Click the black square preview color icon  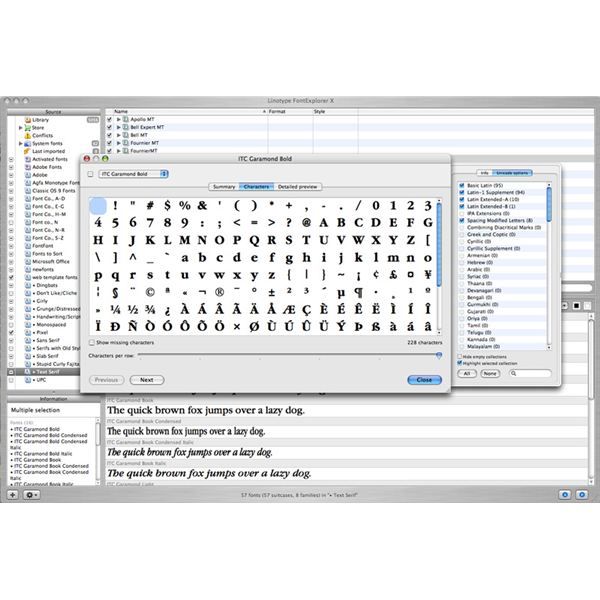pos(576,306)
